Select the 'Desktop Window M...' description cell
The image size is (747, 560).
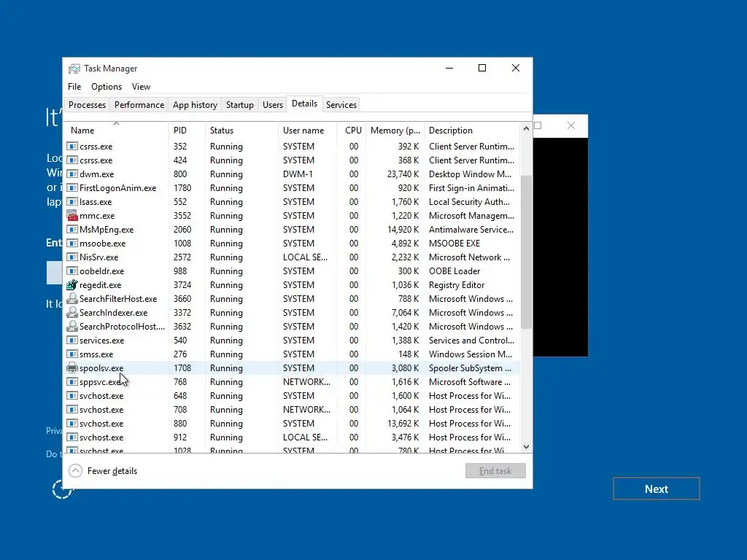pyautogui.click(x=470, y=174)
